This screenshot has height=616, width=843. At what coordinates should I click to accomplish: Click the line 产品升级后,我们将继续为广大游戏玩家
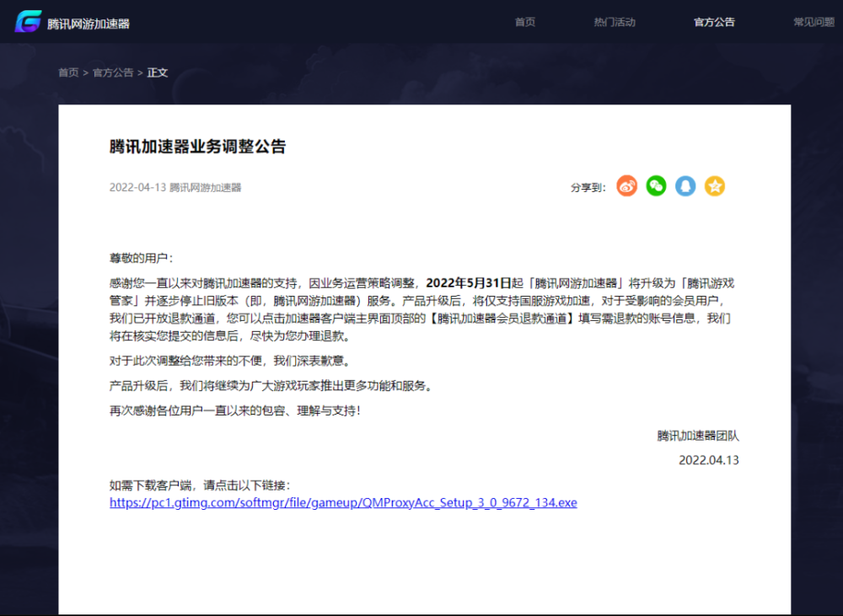click(271, 386)
